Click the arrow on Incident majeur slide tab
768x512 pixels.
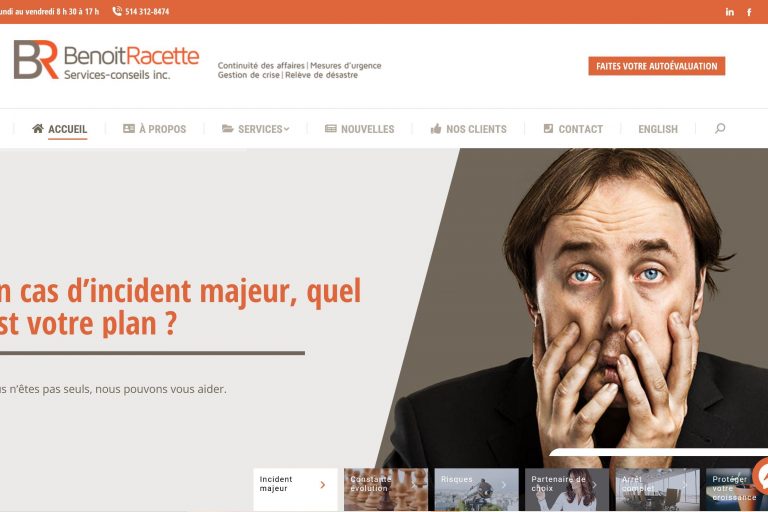322,485
